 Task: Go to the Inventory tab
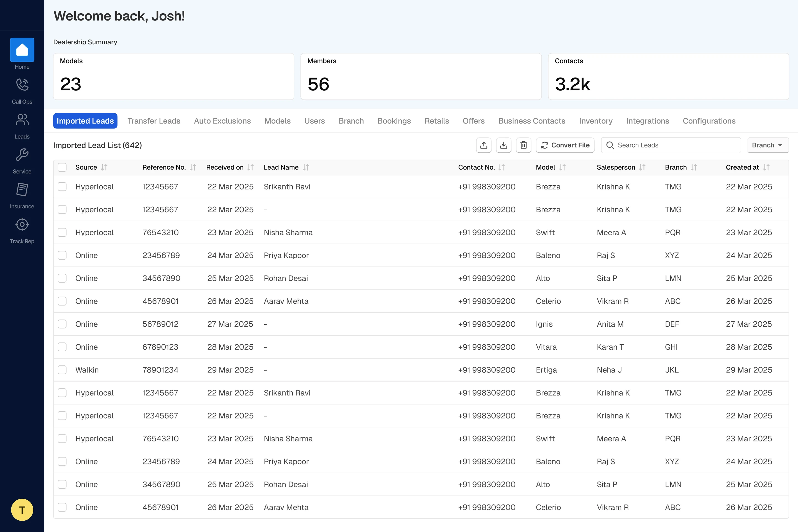(x=595, y=121)
